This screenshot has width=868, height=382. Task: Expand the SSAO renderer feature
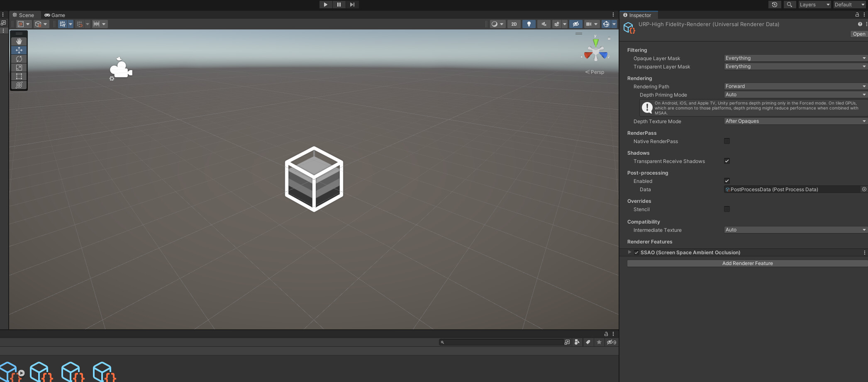click(630, 252)
